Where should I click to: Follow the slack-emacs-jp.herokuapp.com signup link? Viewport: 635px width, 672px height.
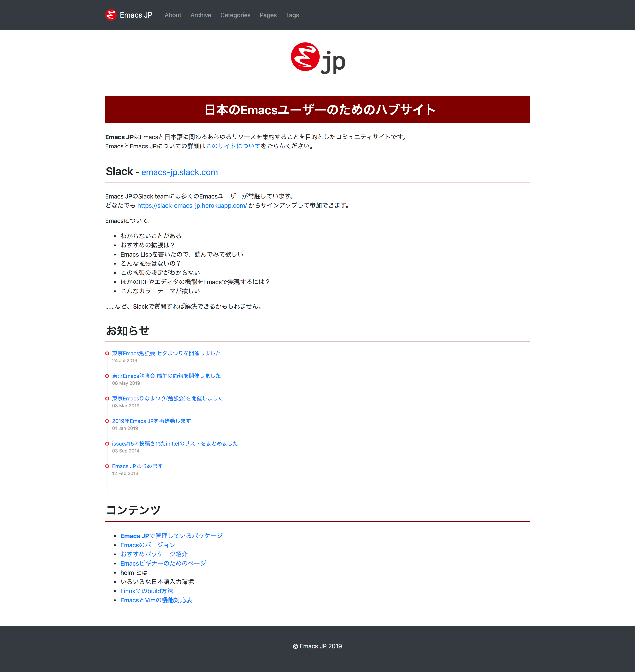(192, 205)
